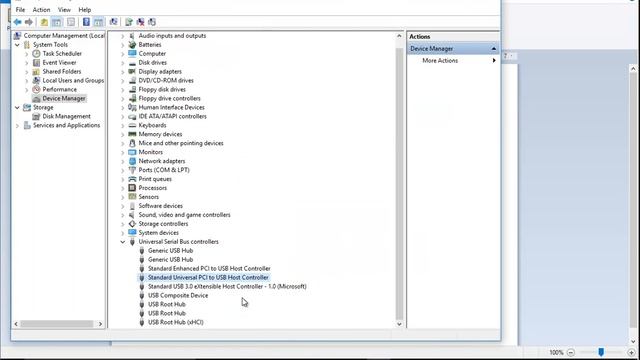Click the Up one level folder icon
The width and height of the screenshot is (640, 360).
44,22
